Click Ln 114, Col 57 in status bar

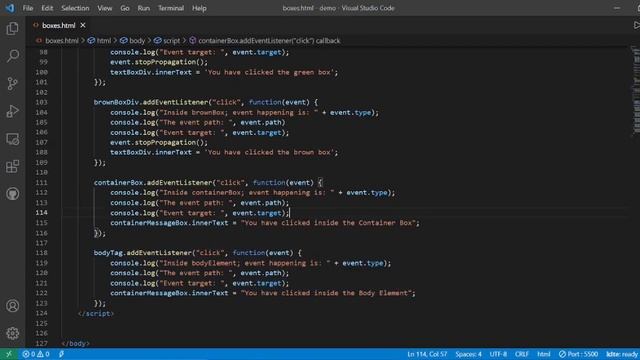pyautogui.click(x=427, y=354)
